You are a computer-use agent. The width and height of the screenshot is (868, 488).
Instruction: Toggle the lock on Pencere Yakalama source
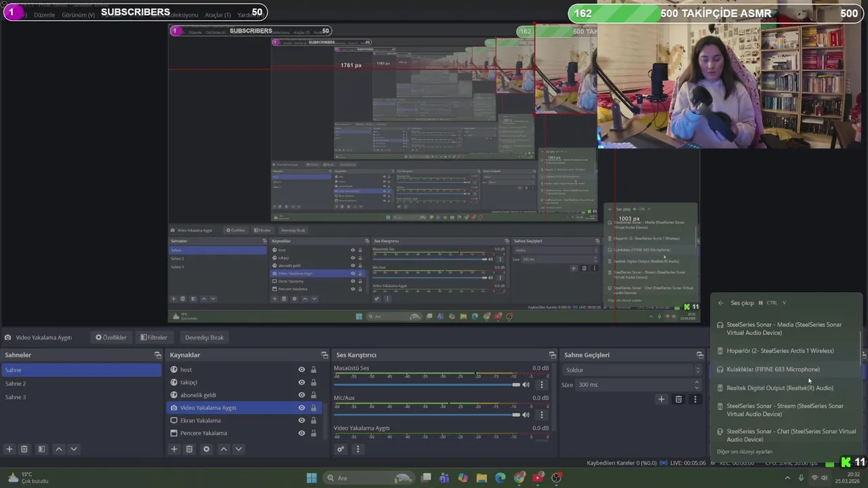tap(313, 433)
